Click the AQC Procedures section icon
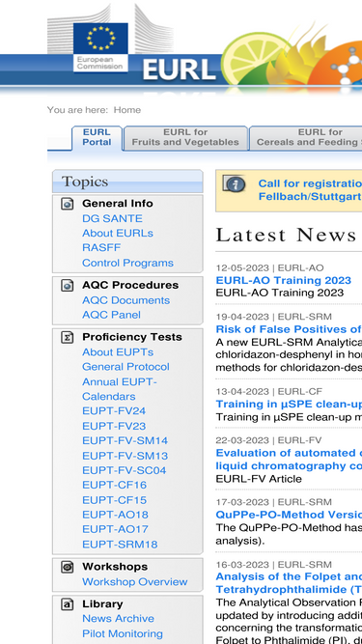362x644 pixels. click(x=68, y=285)
